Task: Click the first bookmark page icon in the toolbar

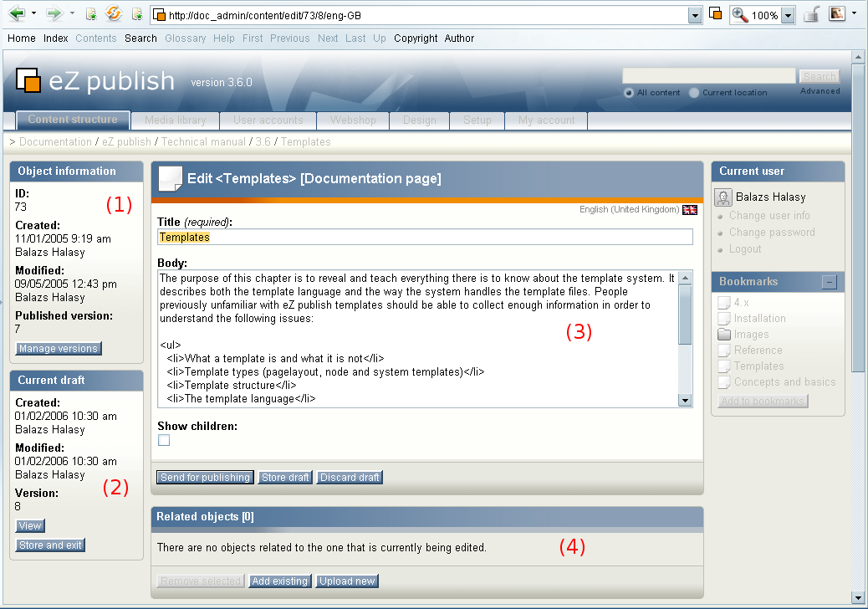Action: [91, 14]
